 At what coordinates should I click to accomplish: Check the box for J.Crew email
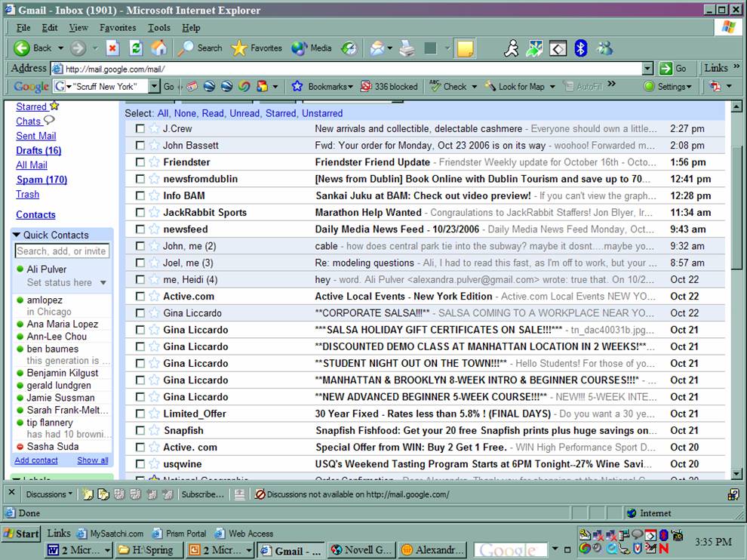tap(140, 128)
